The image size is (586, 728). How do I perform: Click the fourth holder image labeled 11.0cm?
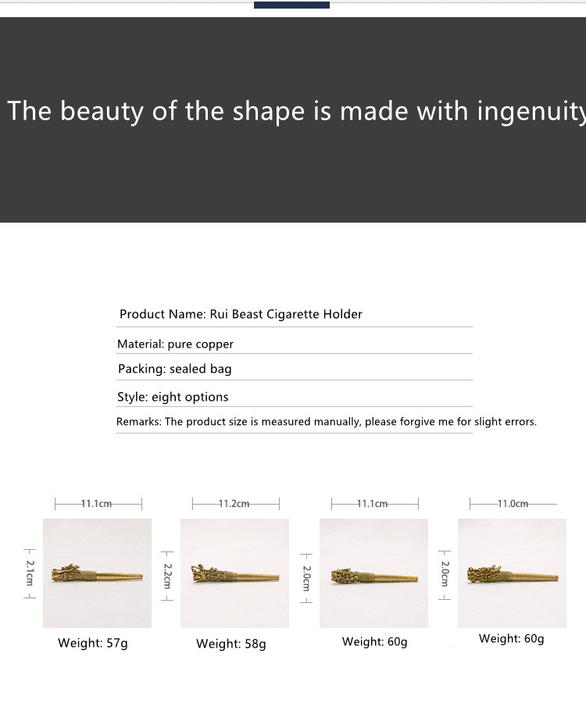point(512,573)
